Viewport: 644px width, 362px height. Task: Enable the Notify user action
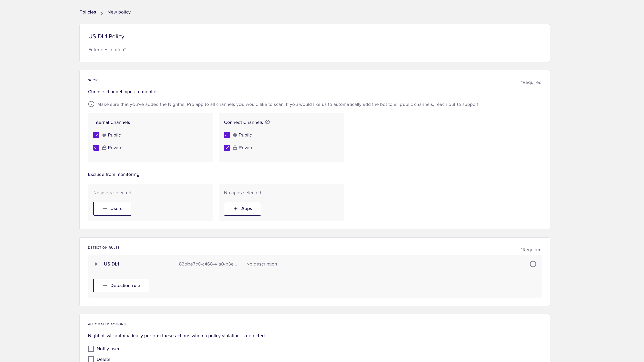coord(91,349)
